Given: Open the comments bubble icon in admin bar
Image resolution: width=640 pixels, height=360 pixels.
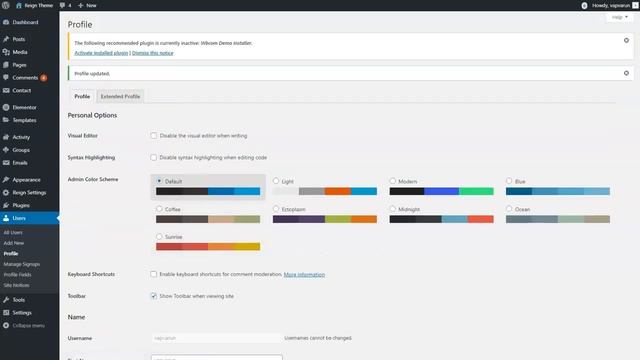Looking at the screenshot, I should click(x=62, y=5).
